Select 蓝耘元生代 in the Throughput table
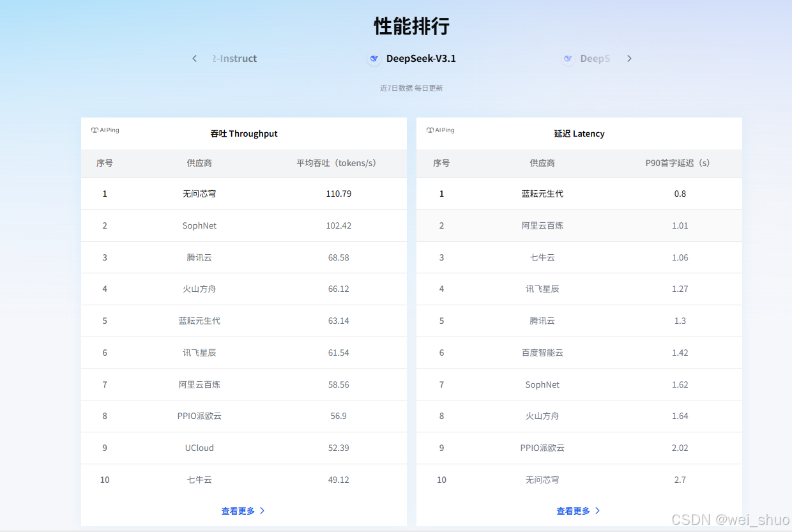Viewport: 792px width, 532px height. click(x=199, y=321)
